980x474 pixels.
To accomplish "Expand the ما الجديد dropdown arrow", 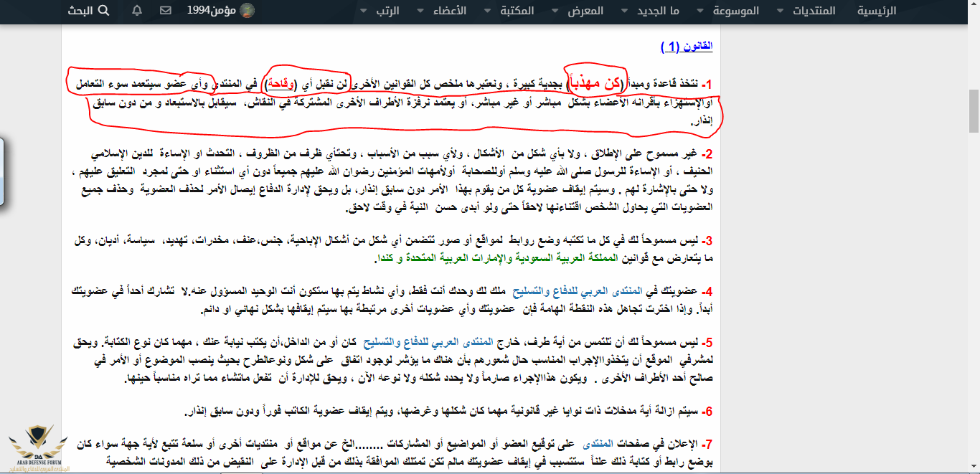I will [623, 11].
